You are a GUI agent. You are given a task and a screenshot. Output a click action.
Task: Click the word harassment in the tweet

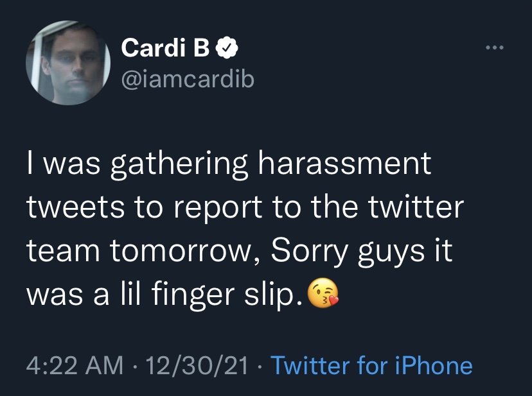(x=345, y=164)
